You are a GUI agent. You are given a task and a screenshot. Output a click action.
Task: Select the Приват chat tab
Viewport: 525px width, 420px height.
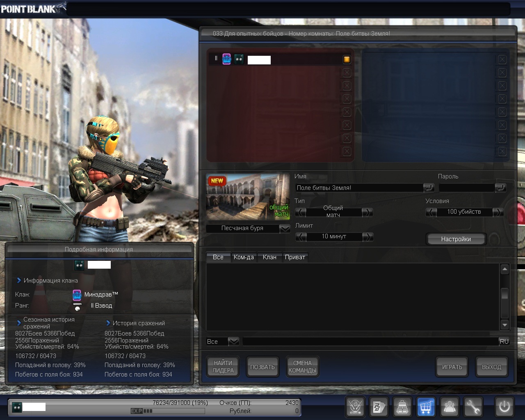295,257
